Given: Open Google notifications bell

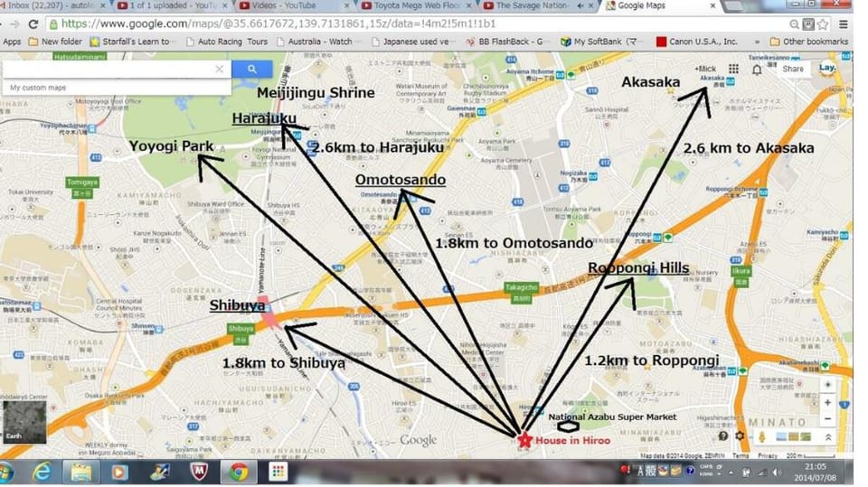Looking at the screenshot, I should coord(757,70).
